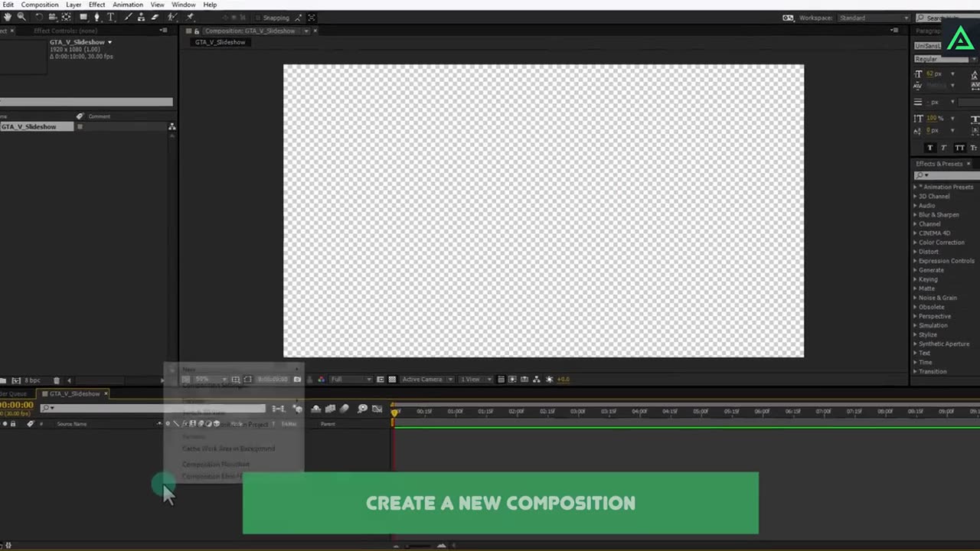The width and height of the screenshot is (980, 551).
Task: Open the Effects & Presets panel tab
Action: [x=939, y=164]
